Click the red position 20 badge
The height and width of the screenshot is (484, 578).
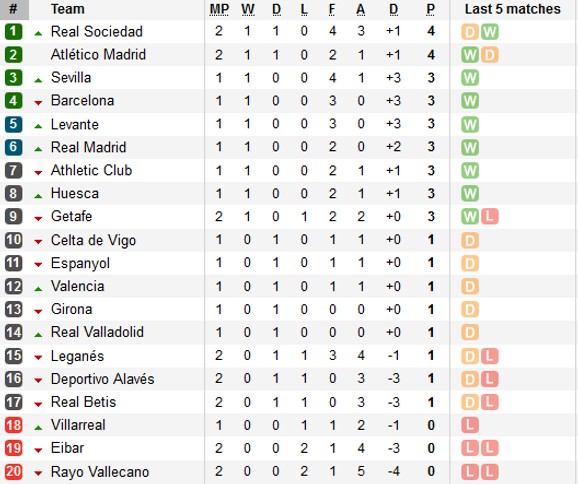pos(14,471)
